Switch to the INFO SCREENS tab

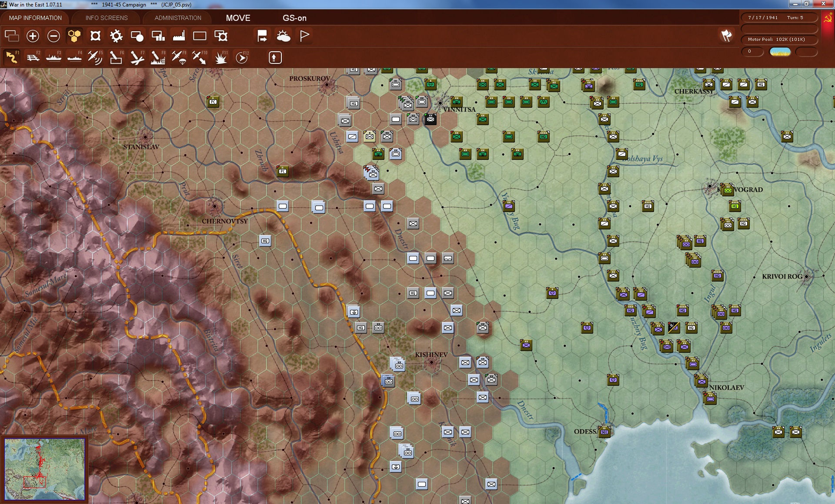[x=107, y=18]
